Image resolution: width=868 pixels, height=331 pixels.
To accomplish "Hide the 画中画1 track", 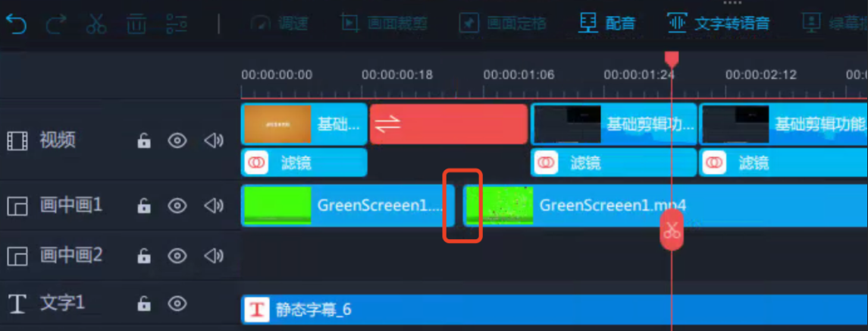I will [177, 206].
